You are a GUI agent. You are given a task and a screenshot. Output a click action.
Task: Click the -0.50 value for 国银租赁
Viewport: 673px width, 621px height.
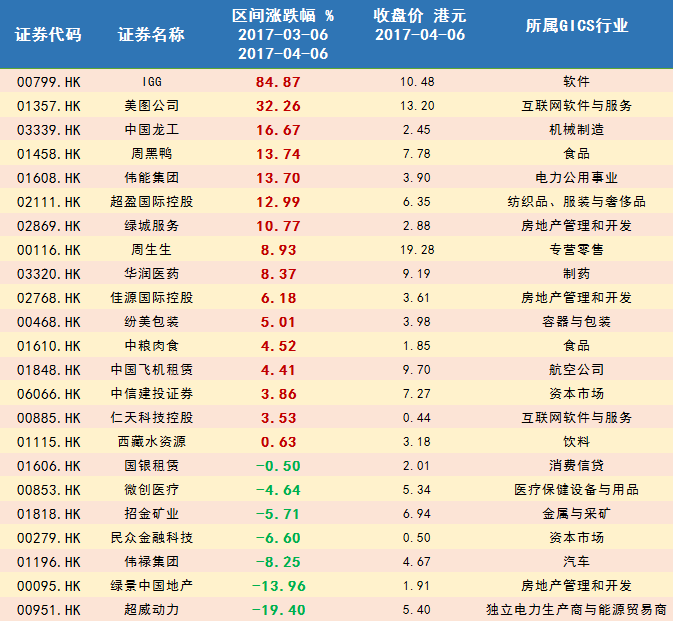278,466
